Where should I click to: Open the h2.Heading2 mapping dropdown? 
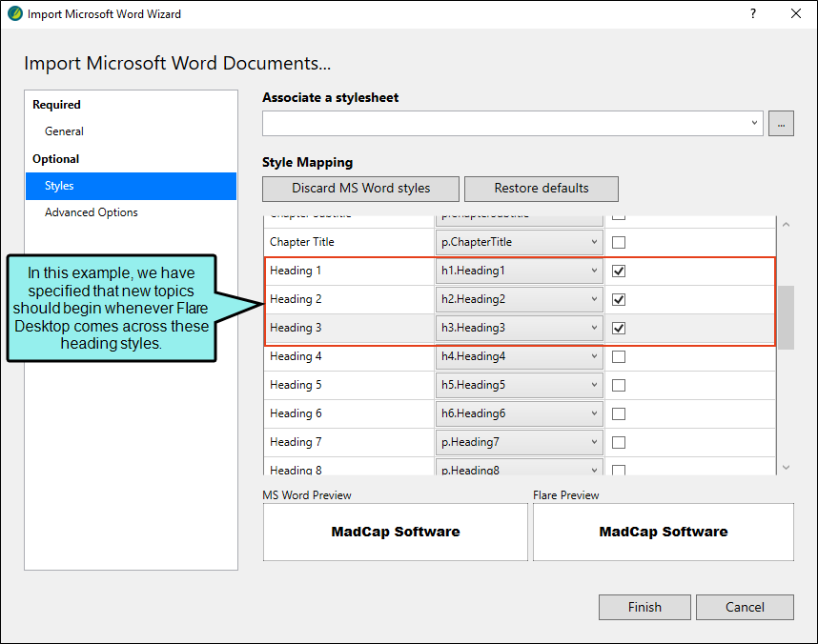[x=519, y=299]
